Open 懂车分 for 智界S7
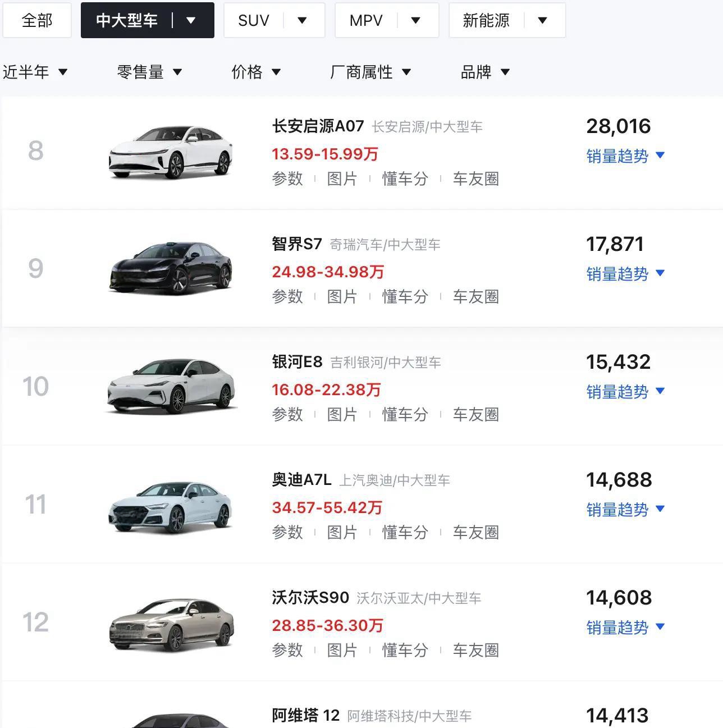This screenshot has width=723, height=728. (x=405, y=296)
